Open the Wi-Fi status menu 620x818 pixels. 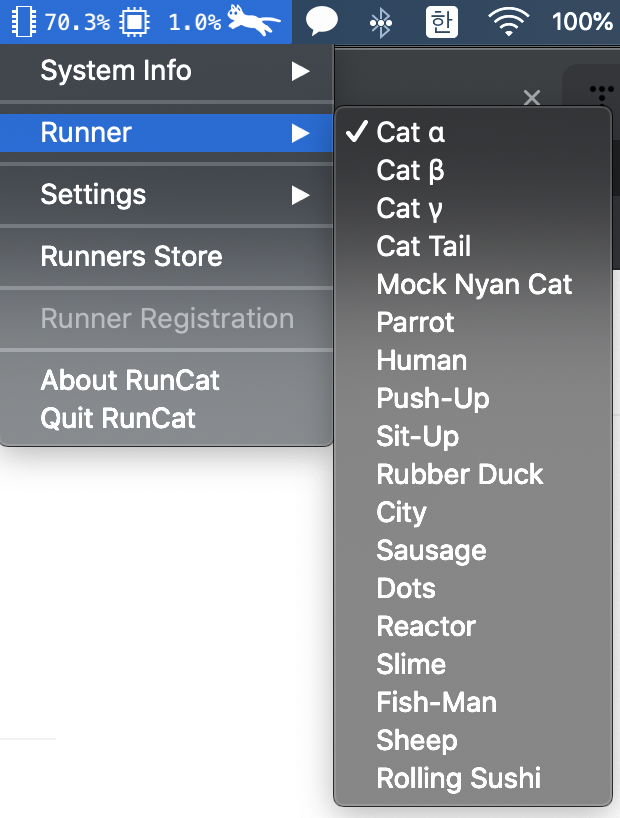coord(508,22)
